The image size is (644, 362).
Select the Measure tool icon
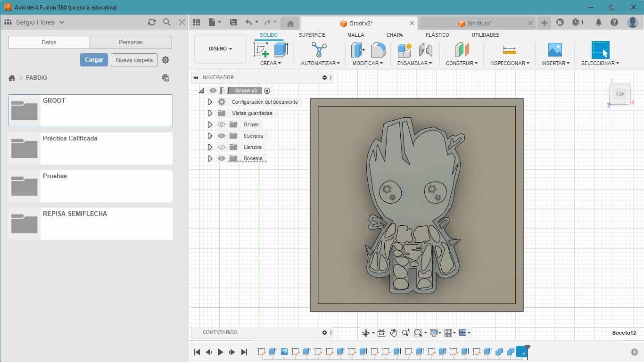click(509, 50)
